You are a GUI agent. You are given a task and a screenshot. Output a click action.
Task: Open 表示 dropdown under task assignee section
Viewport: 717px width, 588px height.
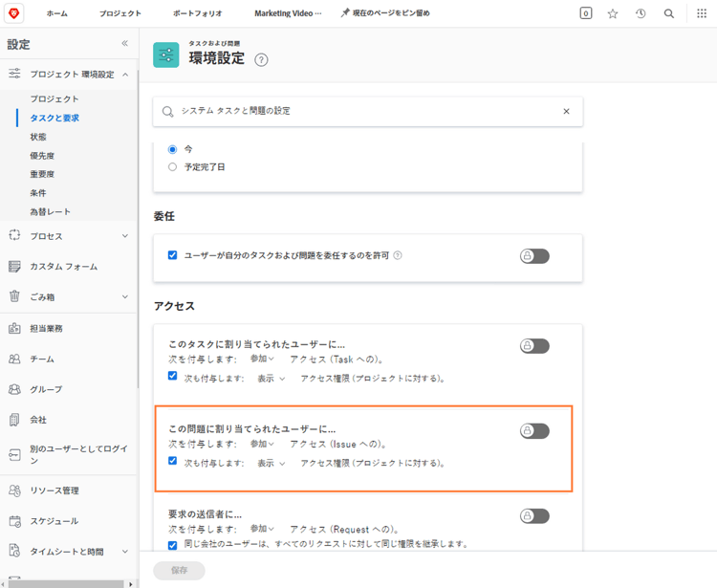tap(272, 379)
